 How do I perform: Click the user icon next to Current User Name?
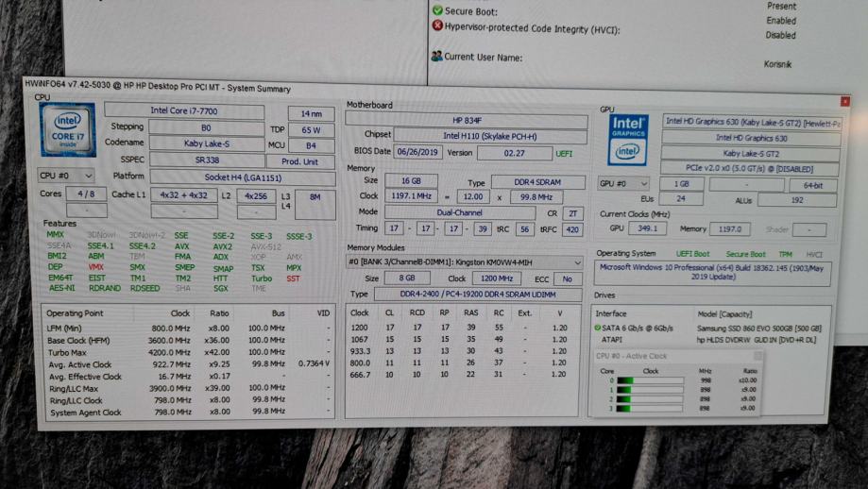tap(436, 57)
